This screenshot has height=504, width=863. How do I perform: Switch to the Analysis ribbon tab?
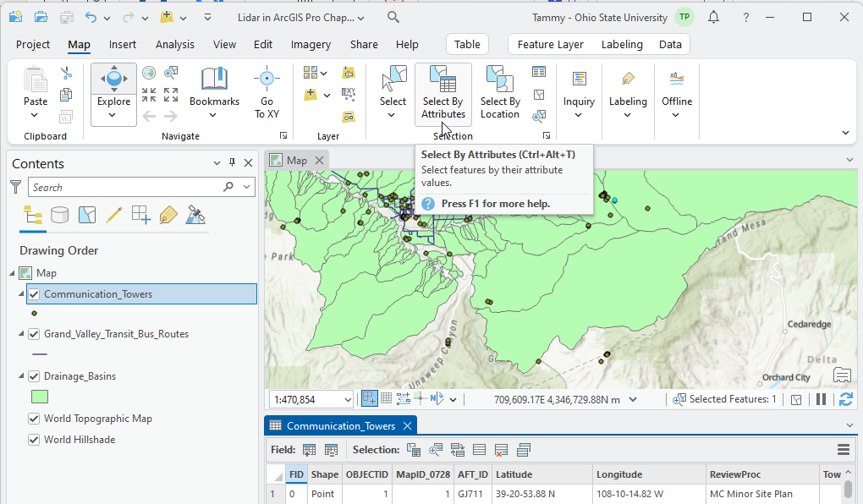175,44
